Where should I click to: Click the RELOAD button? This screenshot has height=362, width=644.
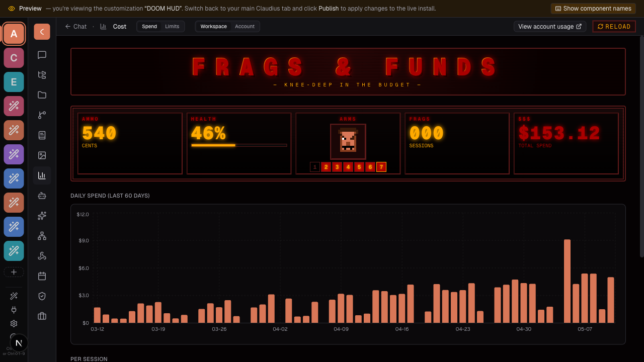click(614, 27)
